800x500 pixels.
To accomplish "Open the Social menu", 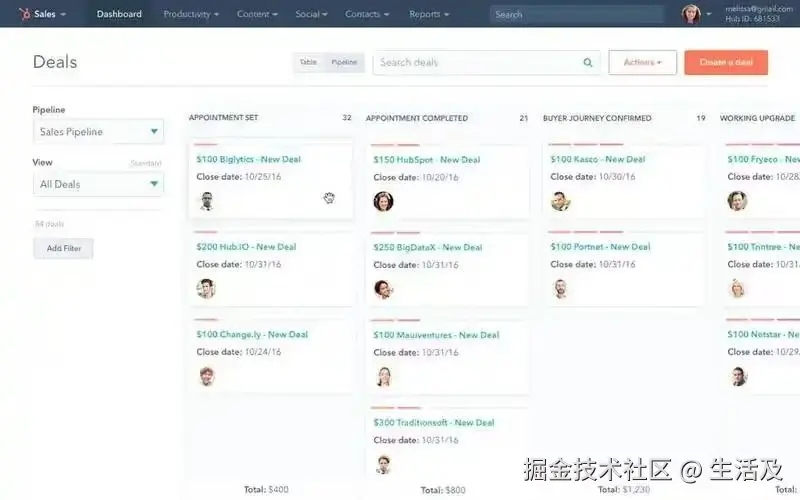I will point(311,14).
